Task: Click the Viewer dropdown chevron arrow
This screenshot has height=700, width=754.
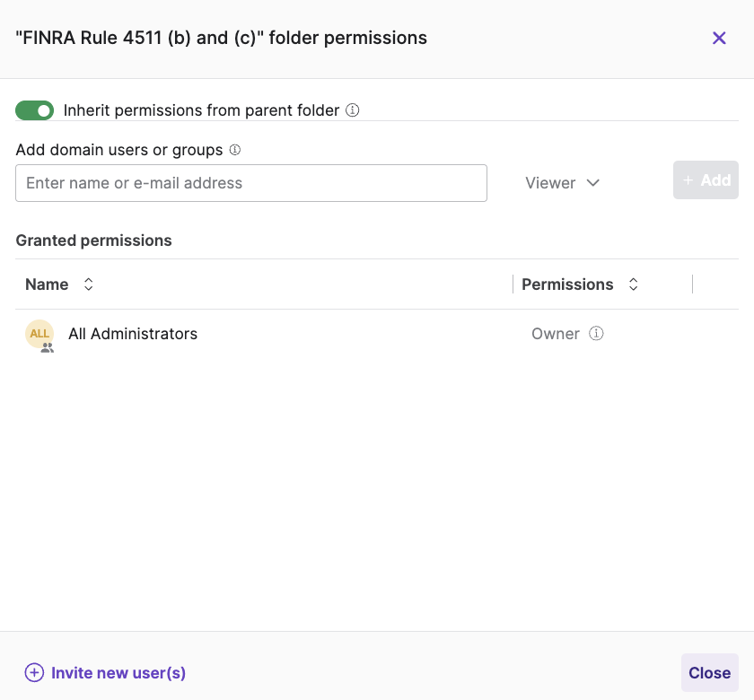Action: point(593,183)
